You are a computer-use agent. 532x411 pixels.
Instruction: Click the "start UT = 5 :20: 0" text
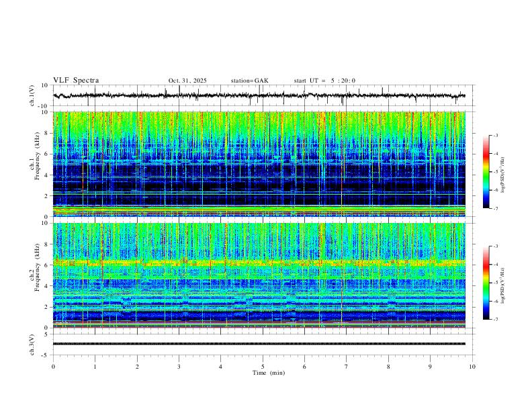click(324, 81)
